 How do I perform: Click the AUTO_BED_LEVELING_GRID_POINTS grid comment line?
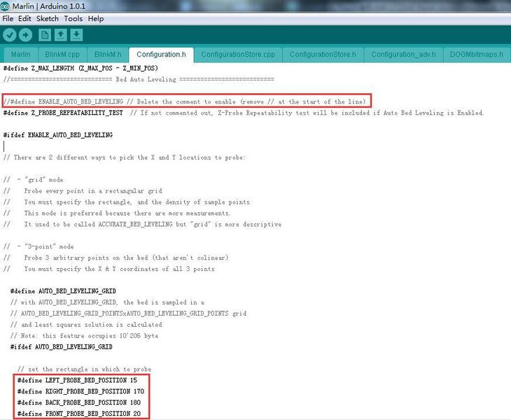click(128, 314)
